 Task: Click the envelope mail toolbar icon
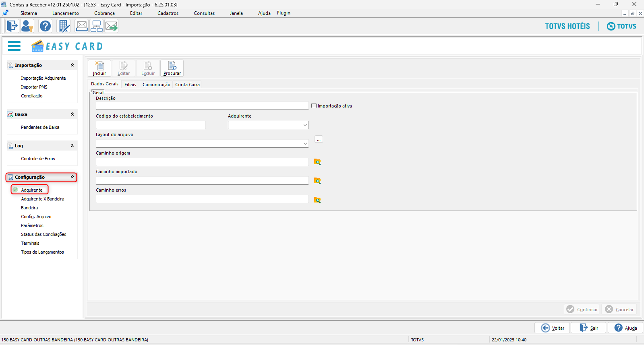click(82, 26)
